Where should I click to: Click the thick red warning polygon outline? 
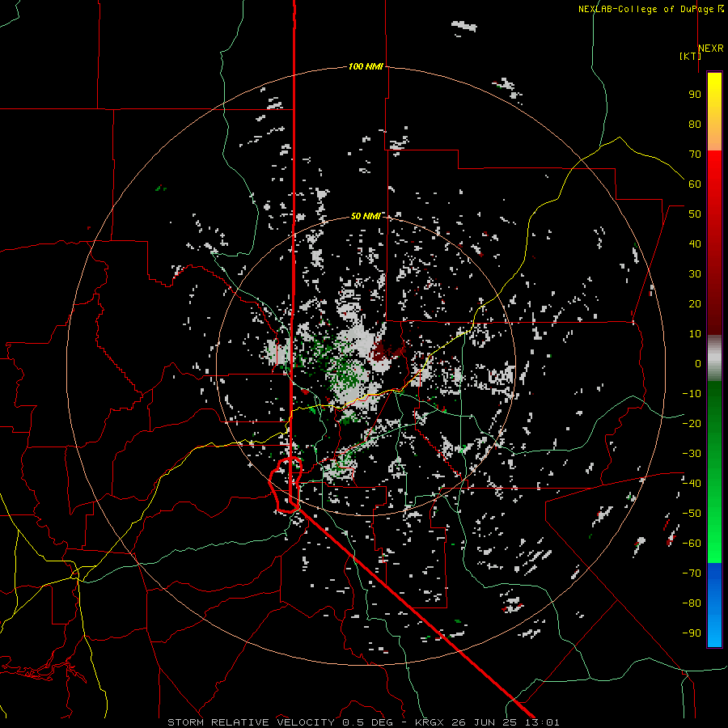[286, 485]
